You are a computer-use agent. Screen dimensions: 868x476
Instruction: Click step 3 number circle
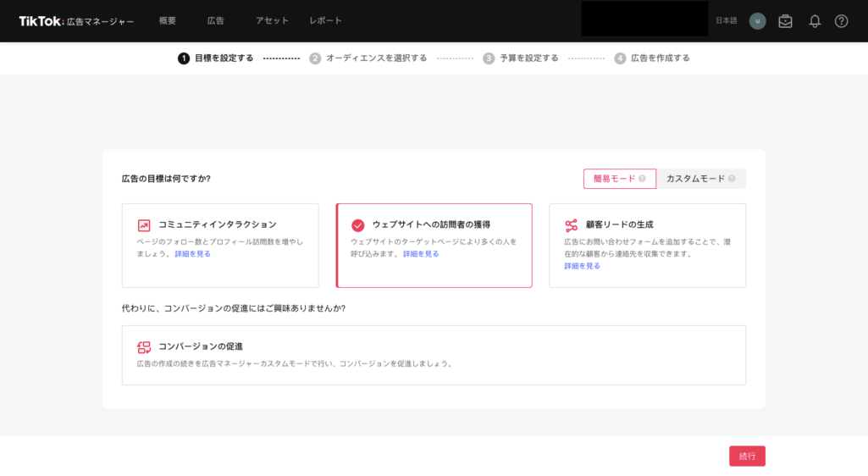[489, 58]
